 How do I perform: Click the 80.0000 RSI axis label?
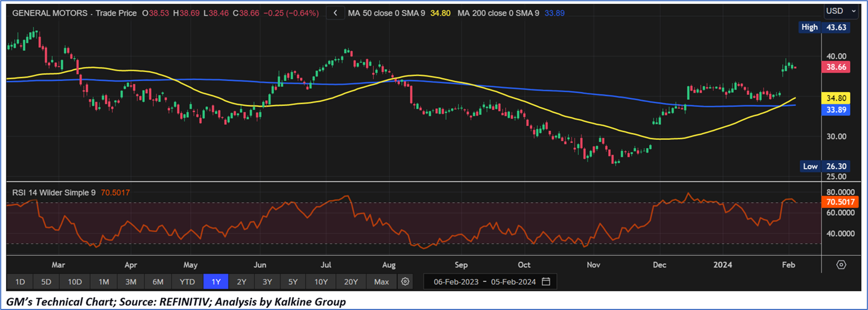(840, 192)
